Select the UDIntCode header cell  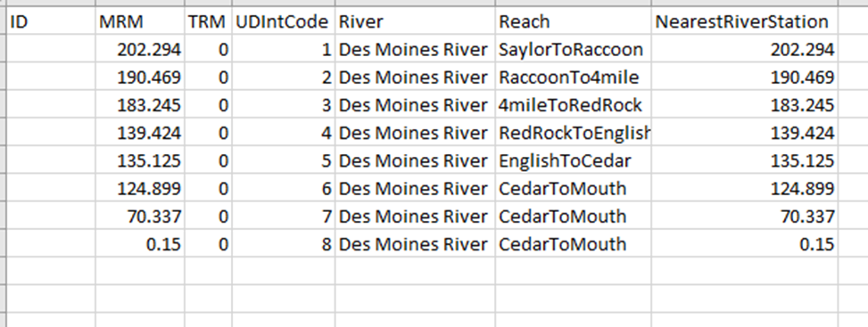click(x=284, y=21)
